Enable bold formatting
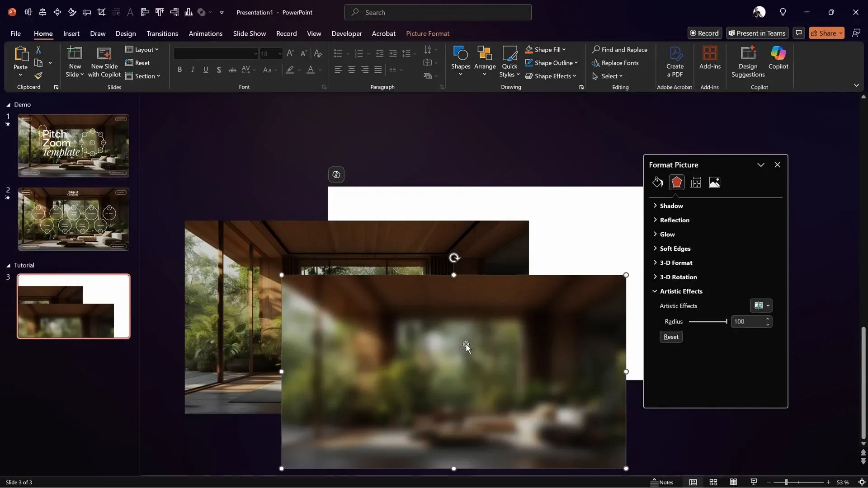The height and width of the screenshot is (488, 868). 179,70
